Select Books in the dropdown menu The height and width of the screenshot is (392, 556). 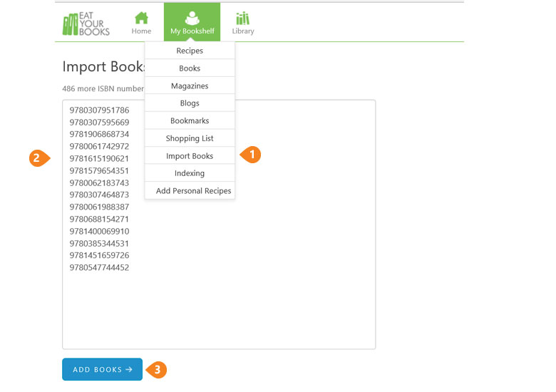tap(190, 68)
